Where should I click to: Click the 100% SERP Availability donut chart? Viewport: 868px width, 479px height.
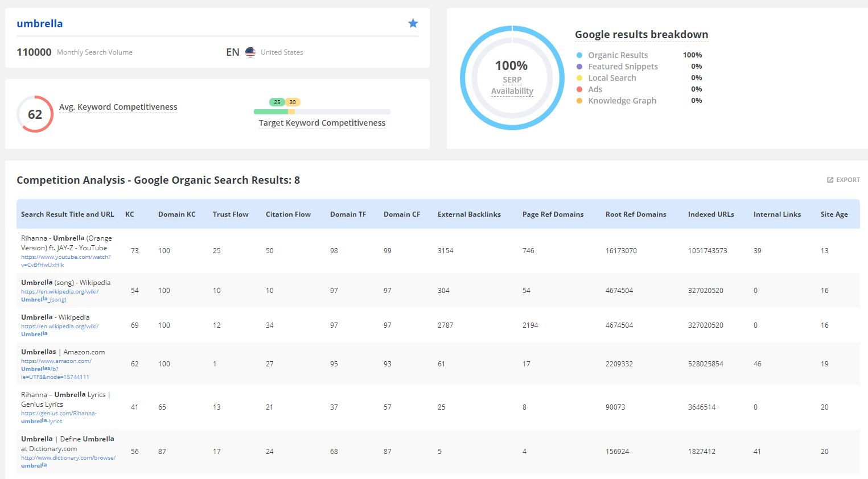coord(512,78)
